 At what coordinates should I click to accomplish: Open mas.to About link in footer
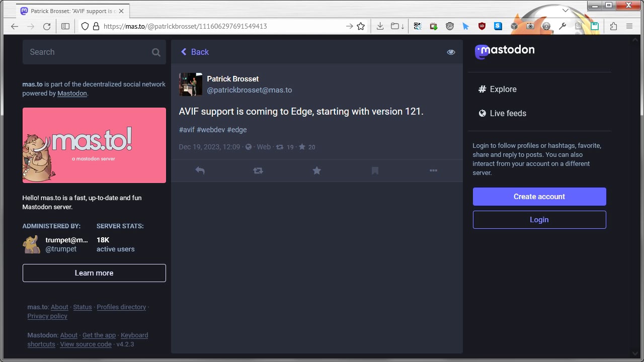pyautogui.click(x=59, y=307)
